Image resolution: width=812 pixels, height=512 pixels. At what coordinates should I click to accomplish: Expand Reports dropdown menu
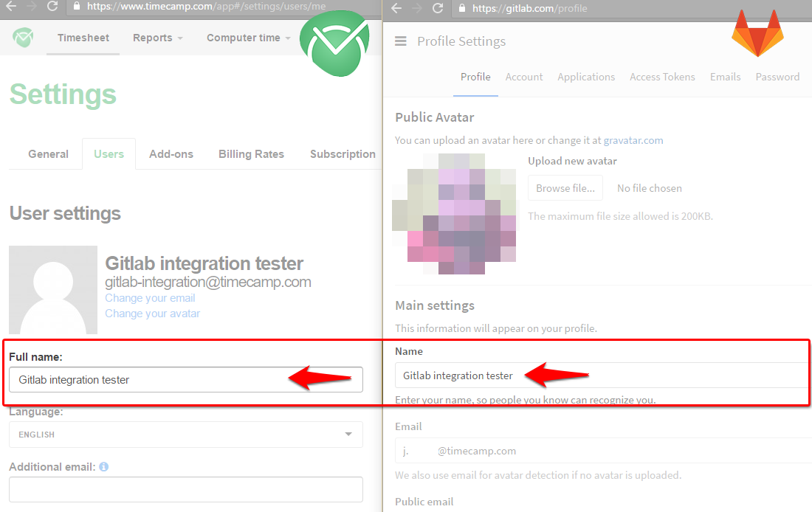[x=157, y=38]
